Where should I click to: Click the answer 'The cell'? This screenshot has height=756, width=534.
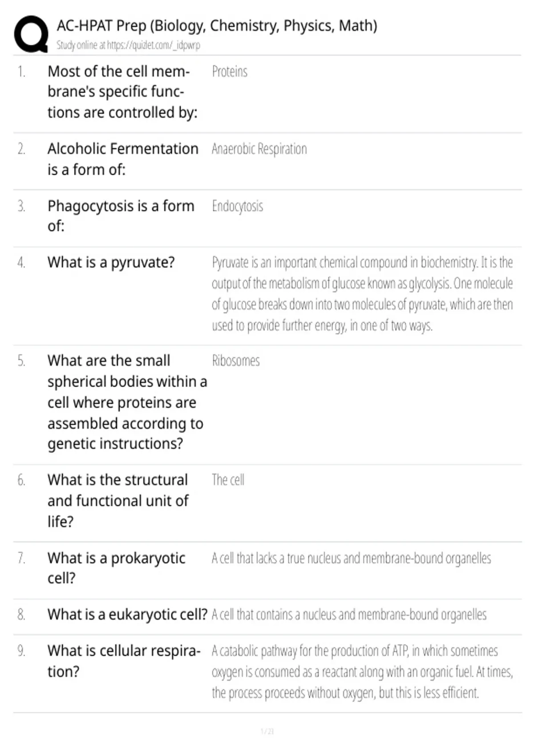coord(228,480)
